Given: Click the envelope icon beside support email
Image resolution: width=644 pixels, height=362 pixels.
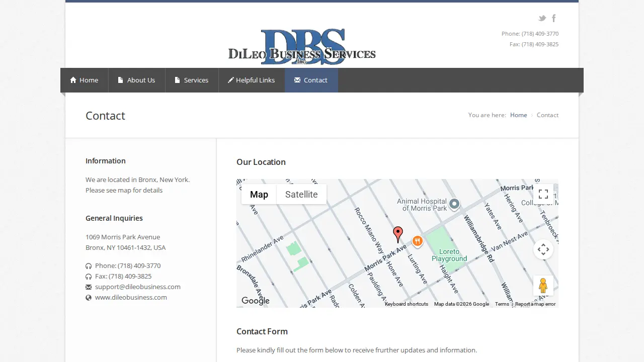Looking at the screenshot, I should (x=89, y=287).
